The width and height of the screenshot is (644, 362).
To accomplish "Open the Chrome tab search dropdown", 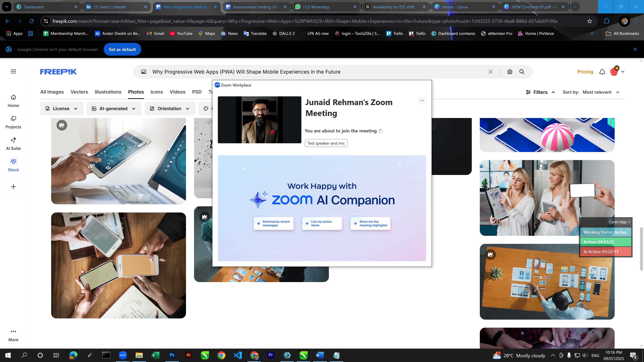I will coord(7,7).
